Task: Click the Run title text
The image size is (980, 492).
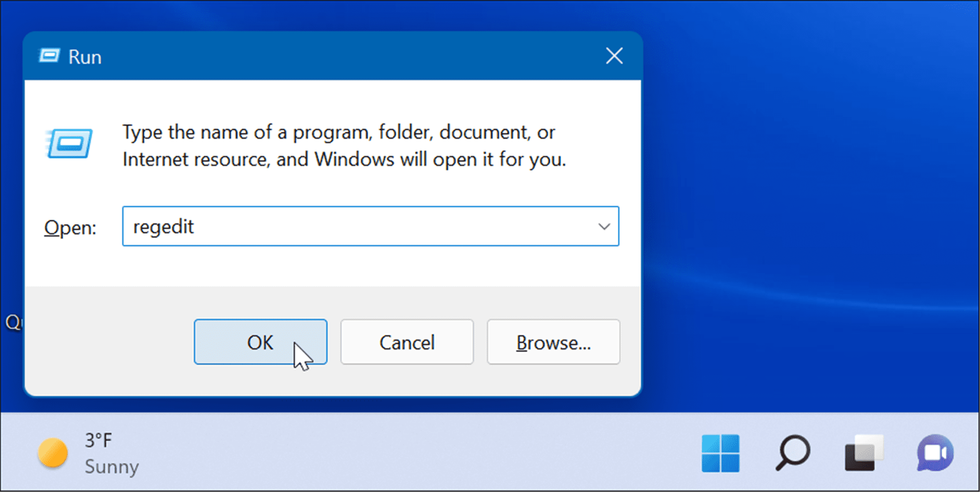Action: pyautogui.click(x=85, y=56)
